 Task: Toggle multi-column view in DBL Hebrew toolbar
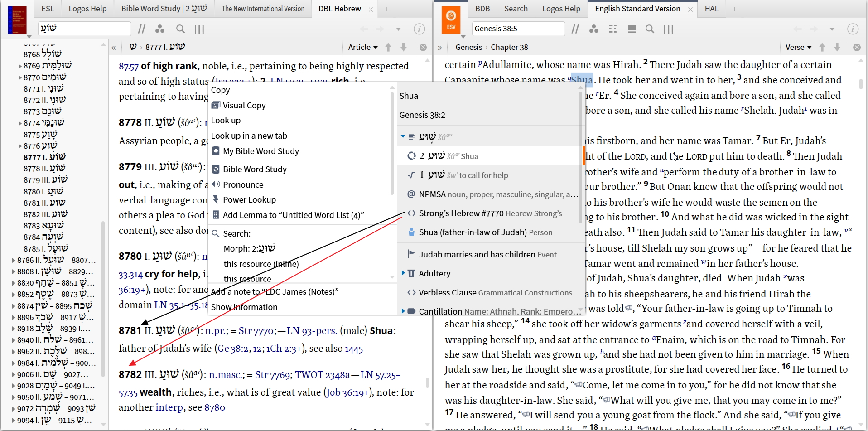pyautogui.click(x=199, y=29)
